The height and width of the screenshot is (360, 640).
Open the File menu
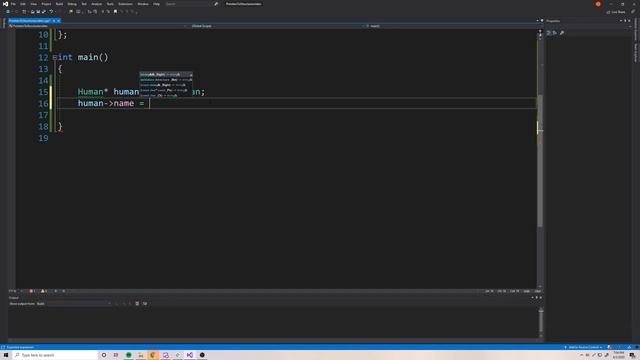pos(13,4)
